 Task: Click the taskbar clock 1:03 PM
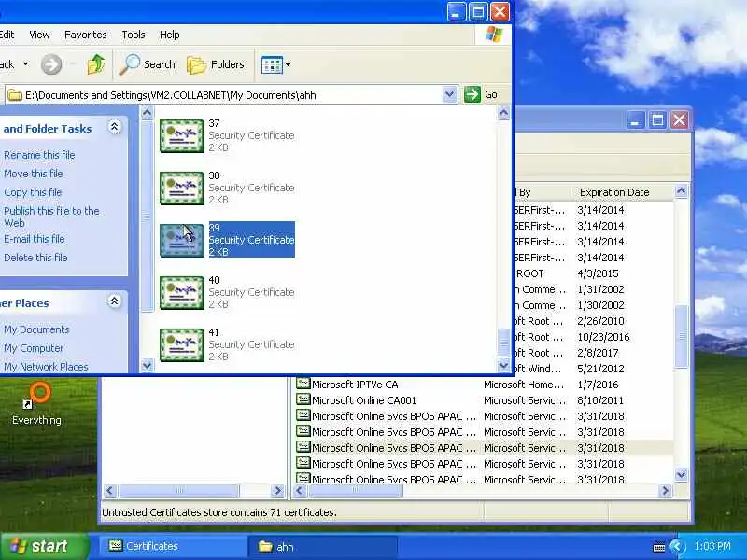(712, 546)
